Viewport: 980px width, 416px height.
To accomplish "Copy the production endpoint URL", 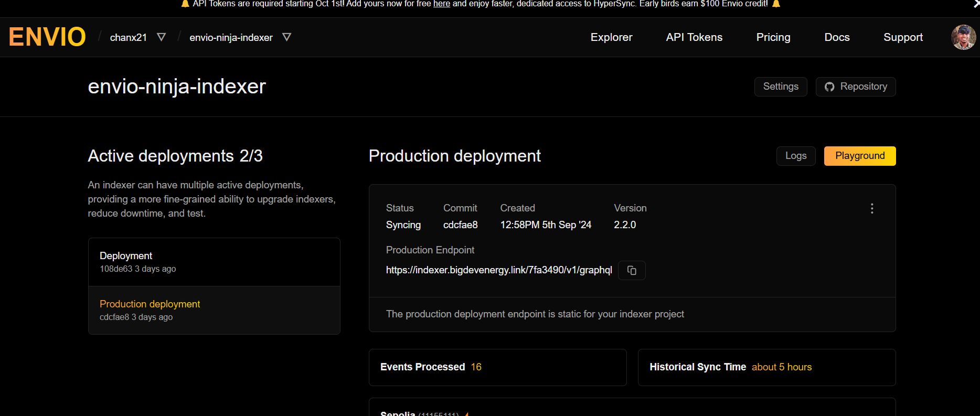I will [632, 270].
